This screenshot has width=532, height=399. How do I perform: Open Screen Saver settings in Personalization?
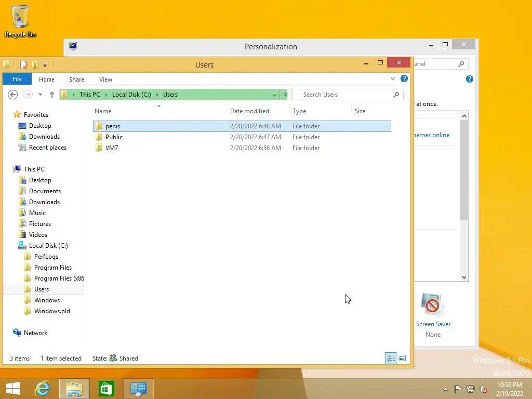[433, 324]
